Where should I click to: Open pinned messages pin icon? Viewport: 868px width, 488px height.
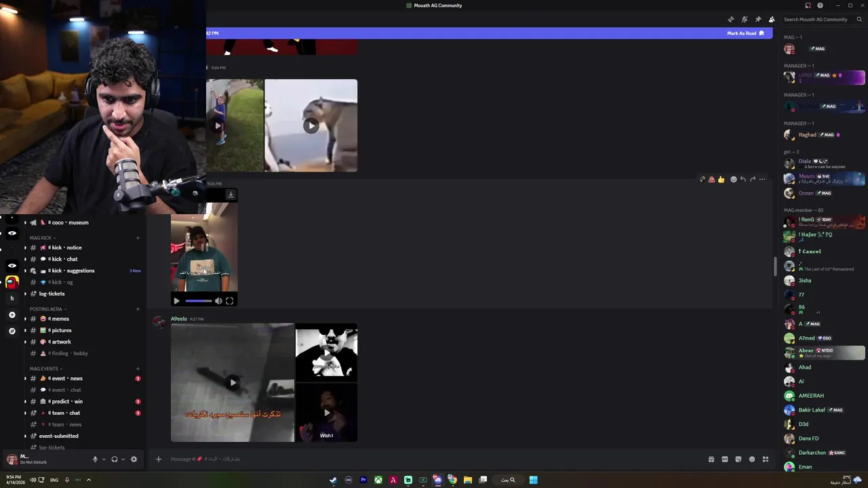[x=757, y=20]
